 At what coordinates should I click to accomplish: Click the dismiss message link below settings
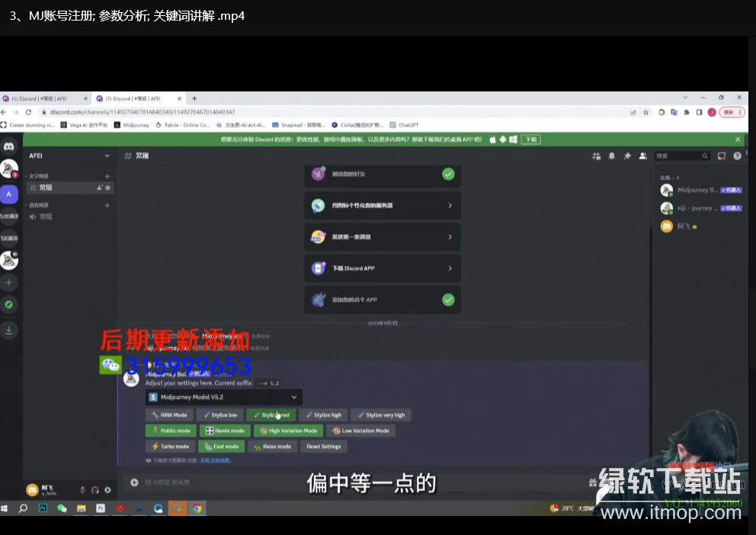pos(215,460)
